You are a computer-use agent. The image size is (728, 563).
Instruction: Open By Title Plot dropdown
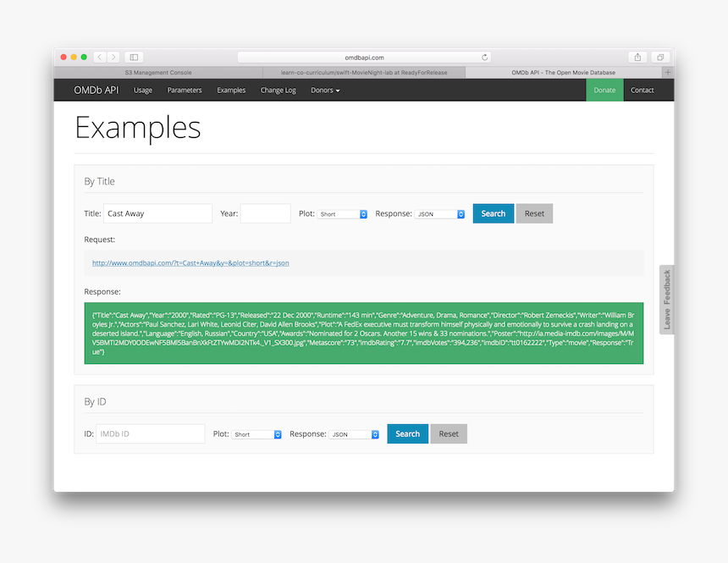tap(342, 214)
